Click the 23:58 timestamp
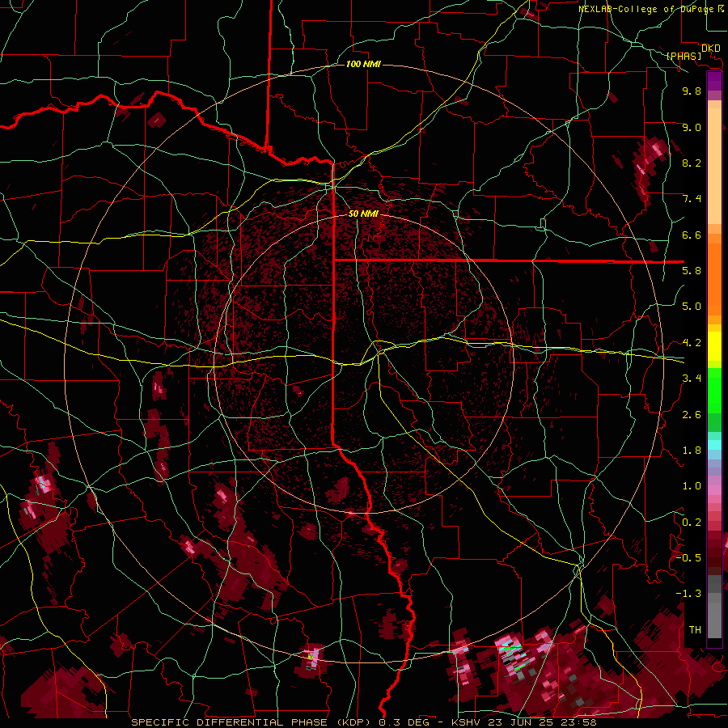This screenshot has width=728, height=728. pyautogui.click(x=578, y=722)
